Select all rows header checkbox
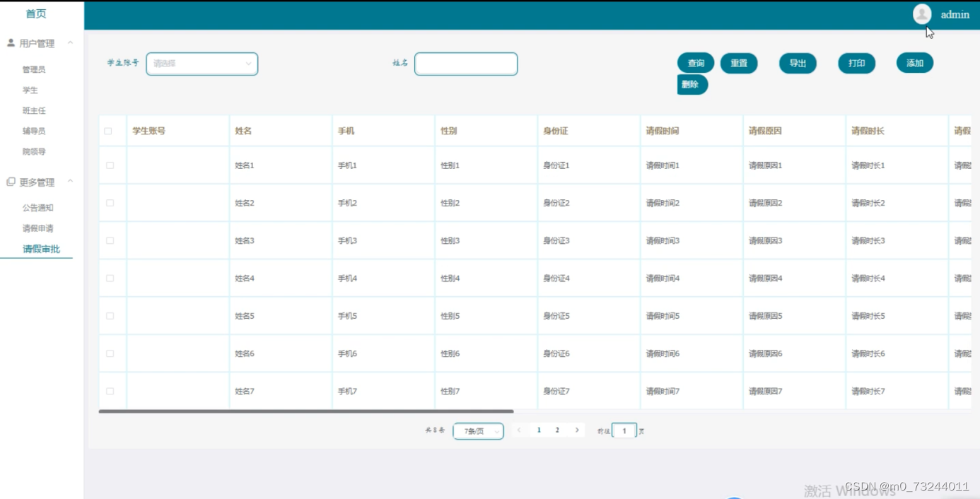This screenshot has width=980, height=499. (108, 131)
